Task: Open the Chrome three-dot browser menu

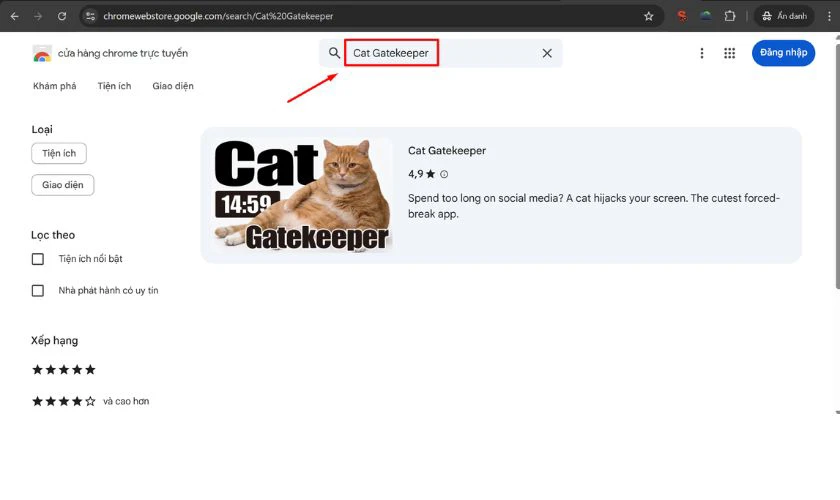Action: (x=829, y=16)
